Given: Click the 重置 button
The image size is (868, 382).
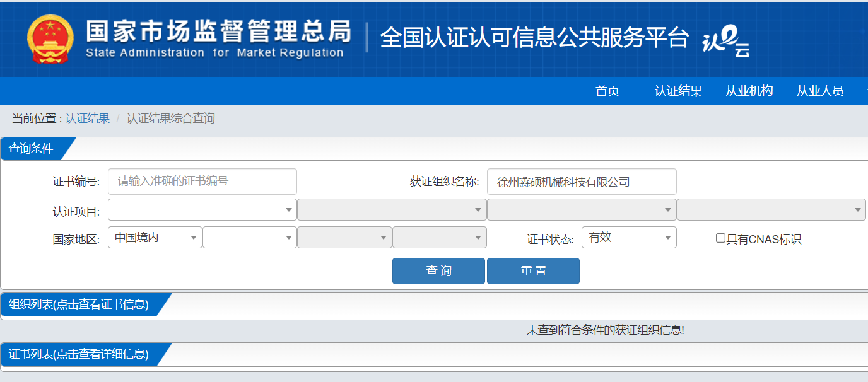Looking at the screenshot, I should 533,271.
